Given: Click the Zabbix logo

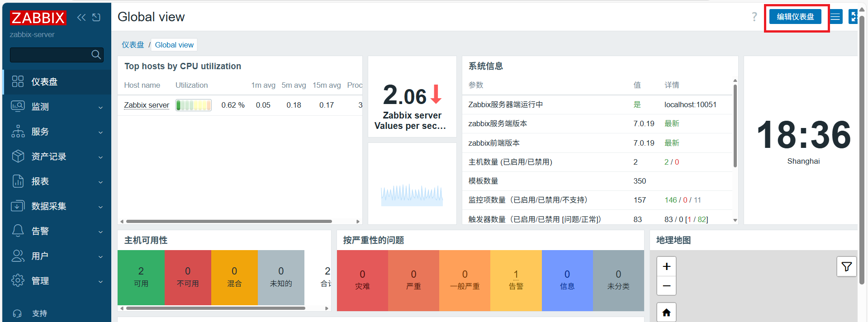Looking at the screenshot, I should click(38, 18).
